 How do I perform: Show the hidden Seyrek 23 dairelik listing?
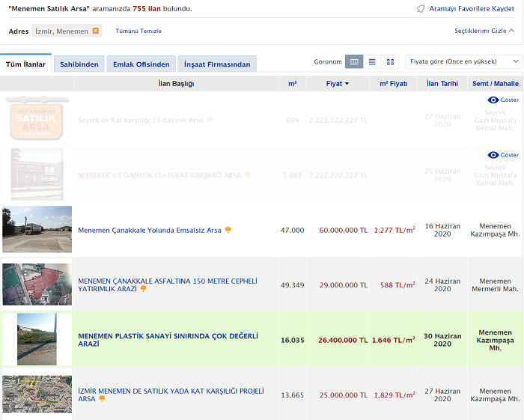pyautogui.click(x=503, y=100)
